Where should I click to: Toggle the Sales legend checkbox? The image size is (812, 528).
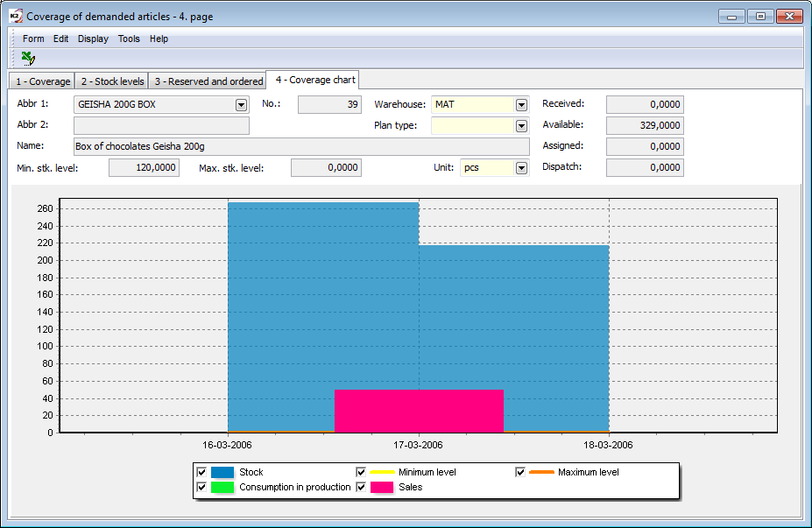tap(361, 487)
